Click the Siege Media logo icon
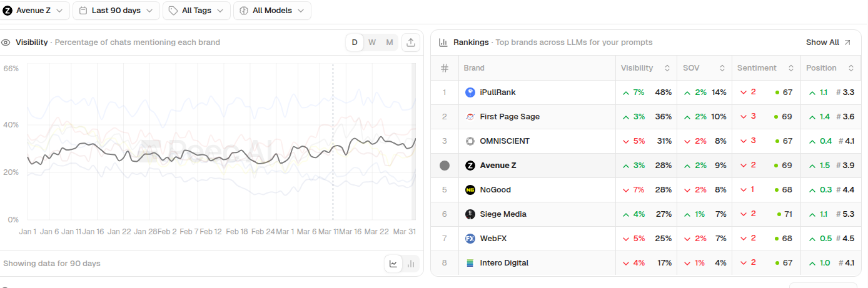Screen dimensions: 868x288 coord(470,214)
